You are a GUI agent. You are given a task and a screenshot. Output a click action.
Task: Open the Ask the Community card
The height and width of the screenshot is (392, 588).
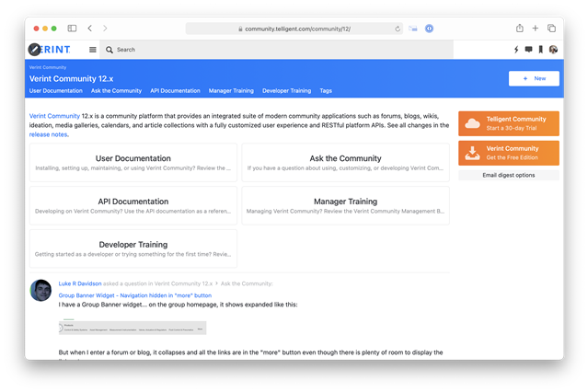[x=345, y=163]
